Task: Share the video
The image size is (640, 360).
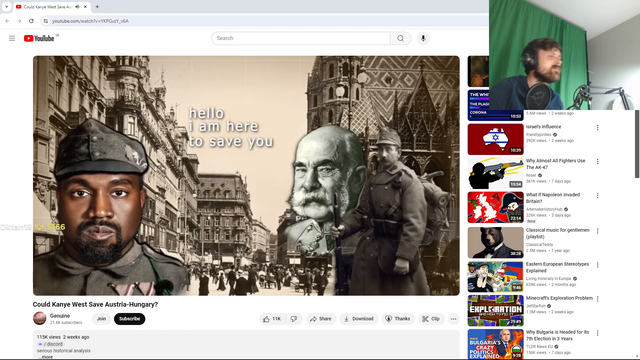Action: (321, 319)
